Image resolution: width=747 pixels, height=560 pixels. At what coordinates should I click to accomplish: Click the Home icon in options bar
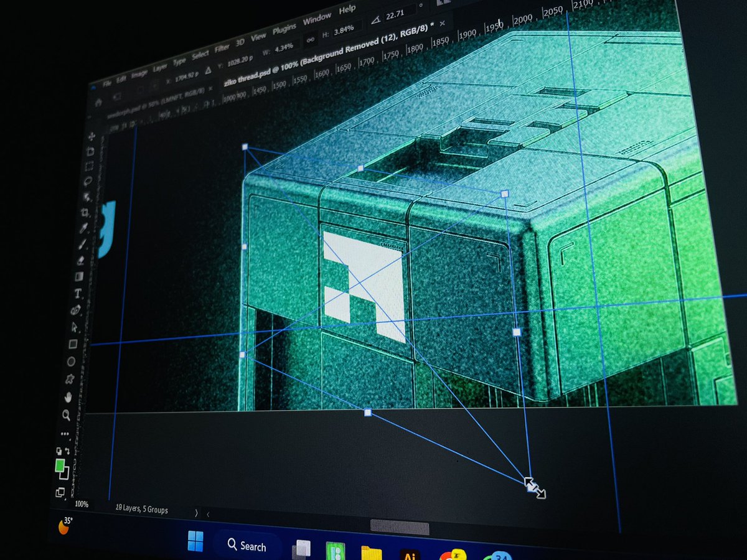click(x=98, y=102)
